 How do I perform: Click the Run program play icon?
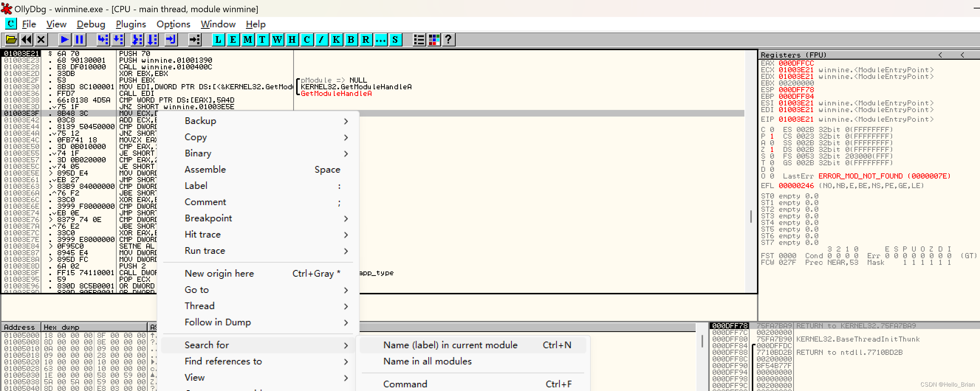coord(64,39)
